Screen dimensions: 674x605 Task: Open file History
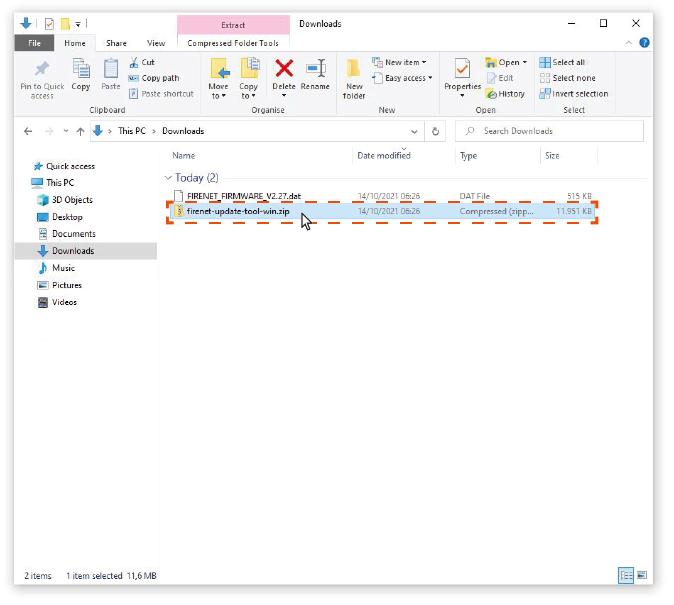[506, 94]
